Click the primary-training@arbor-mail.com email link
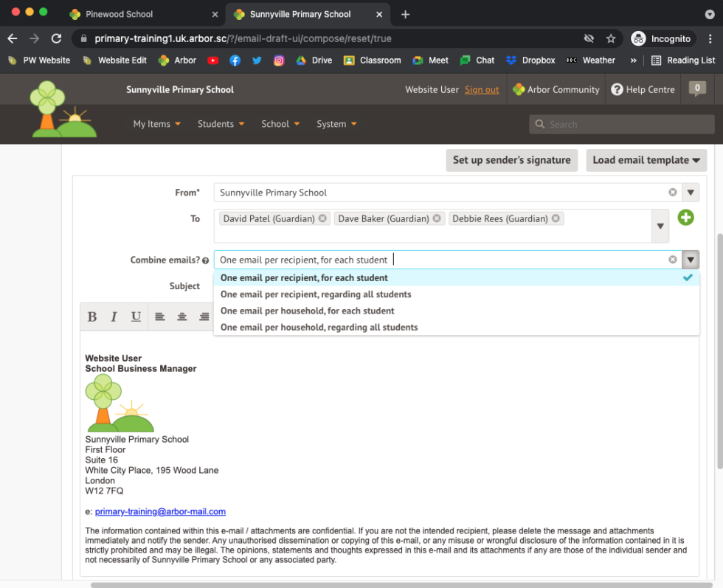Image resolution: width=723 pixels, height=588 pixels. pyautogui.click(x=159, y=511)
